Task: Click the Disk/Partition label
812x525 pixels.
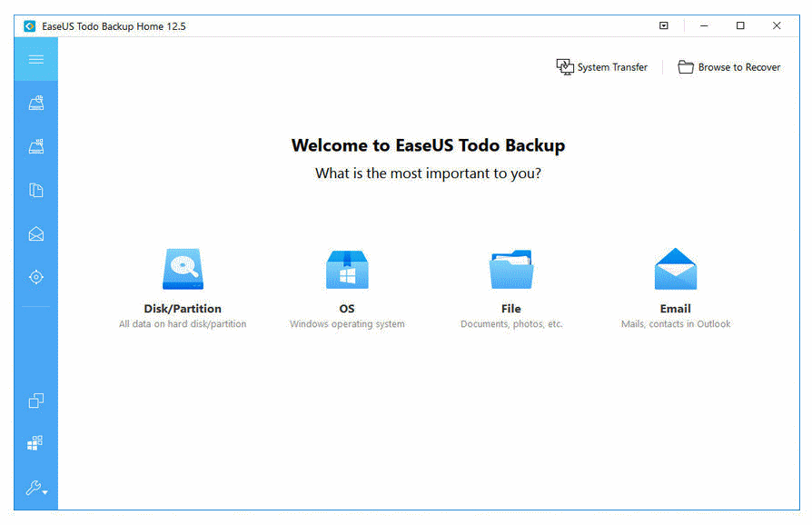Action: (x=183, y=309)
